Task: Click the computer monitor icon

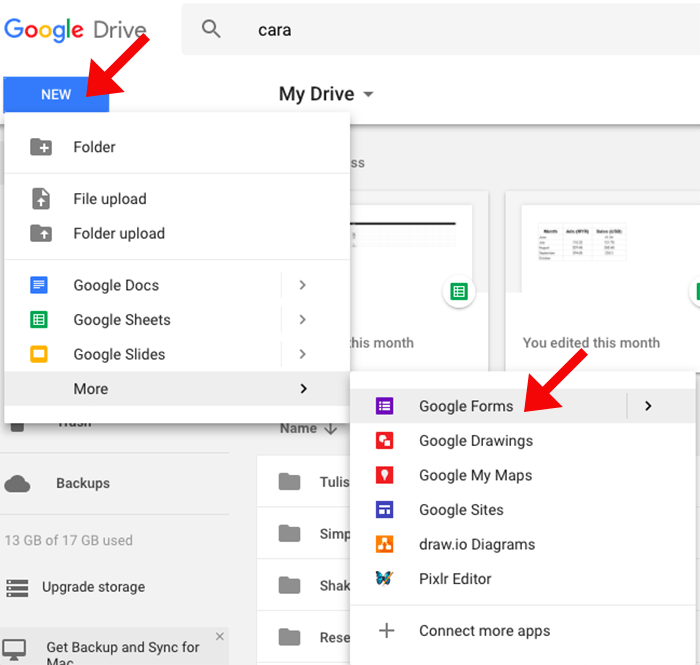Action: 14,649
